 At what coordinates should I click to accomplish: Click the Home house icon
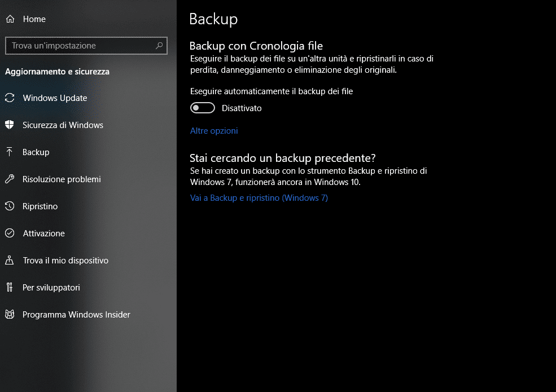click(10, 19)
